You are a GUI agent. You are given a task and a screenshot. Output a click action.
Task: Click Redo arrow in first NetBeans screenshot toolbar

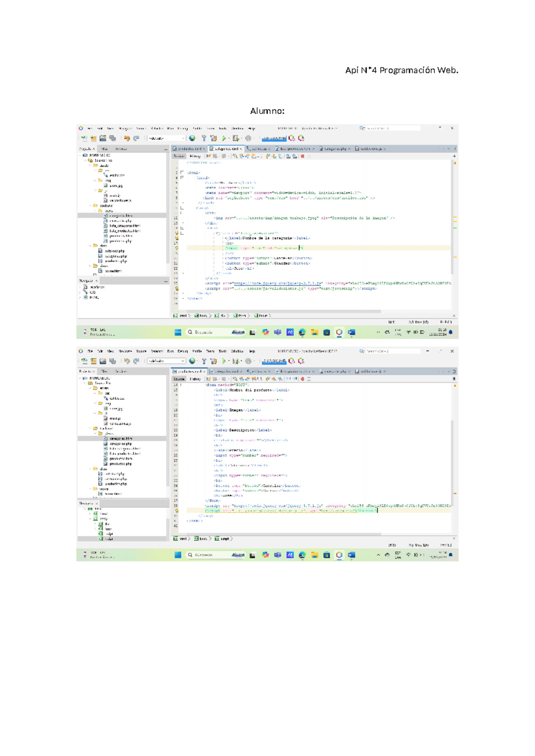coord(136,138)
